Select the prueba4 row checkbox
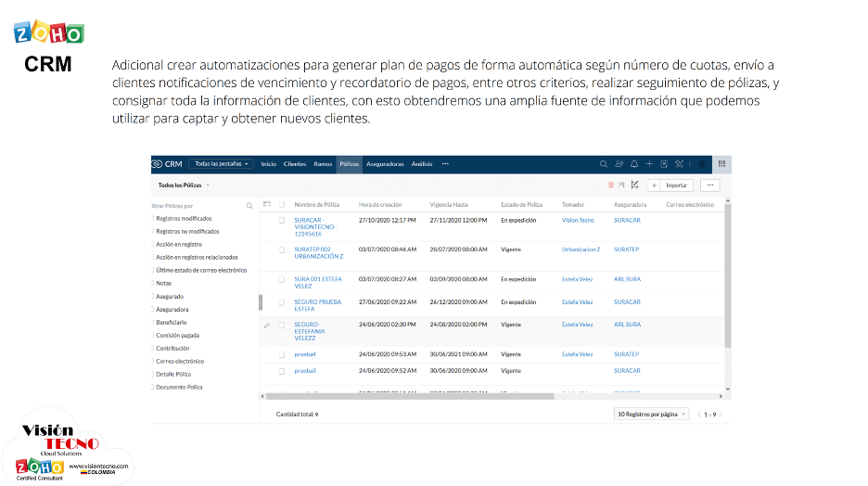Viewport: 868px width, 486px height. (282, 355)
